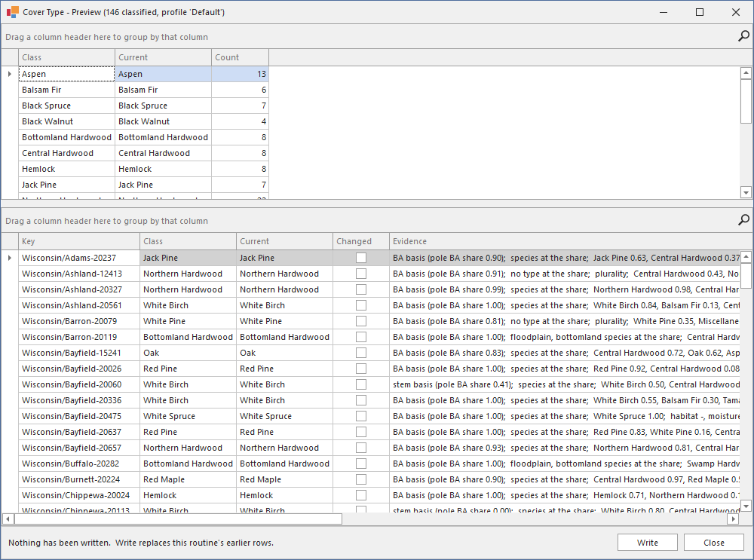Select Central Hardwood in upper Class column

[67, 153]
